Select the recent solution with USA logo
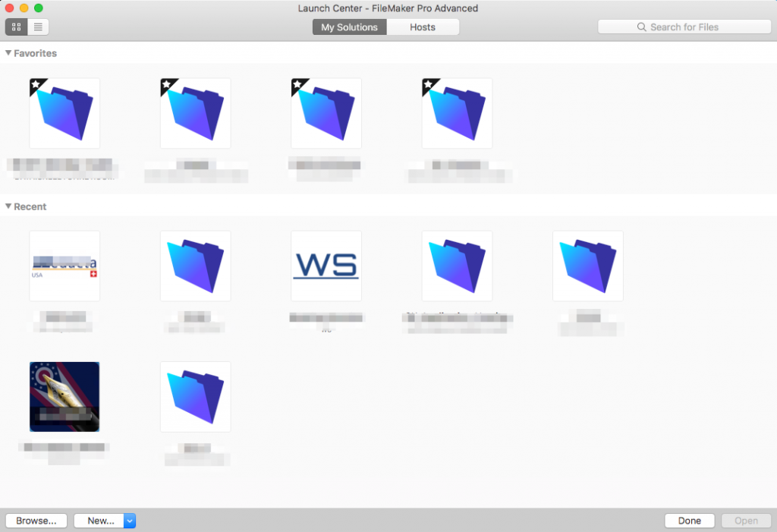 [x=64, y=266]
